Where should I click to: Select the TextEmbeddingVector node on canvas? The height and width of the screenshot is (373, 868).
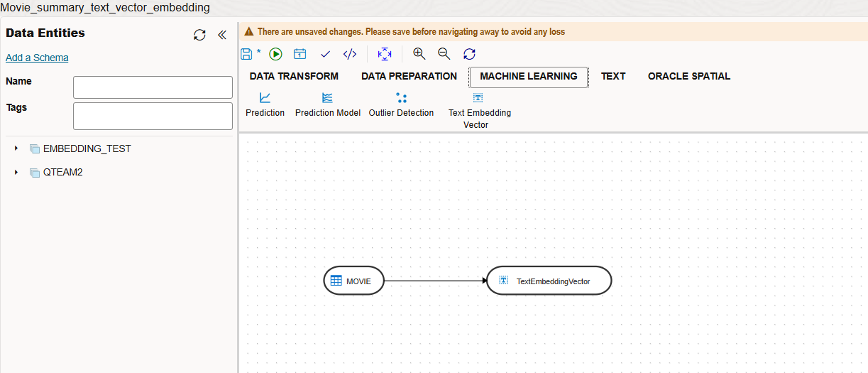pyautogui.click(x=549, y=281)
